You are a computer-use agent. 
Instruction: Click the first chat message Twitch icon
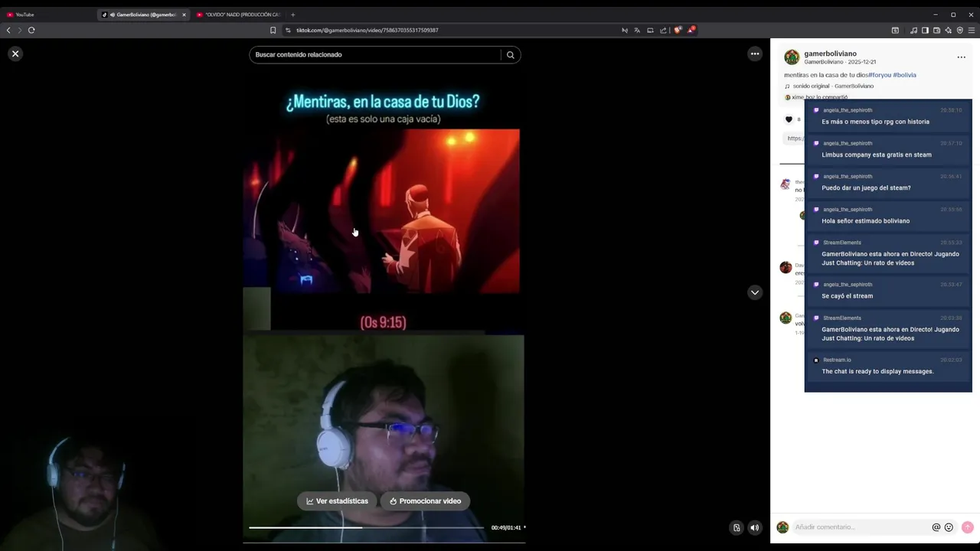[816, 110]
